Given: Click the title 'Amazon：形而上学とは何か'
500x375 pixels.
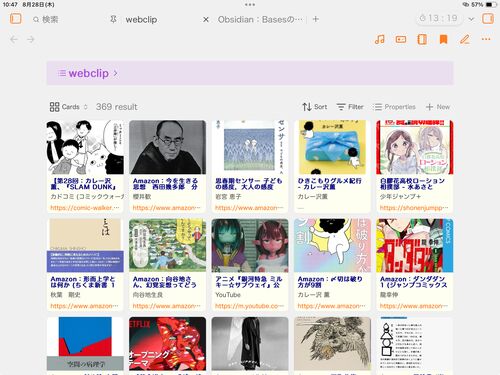Looking at the screenshot, I should pos(83,282).
